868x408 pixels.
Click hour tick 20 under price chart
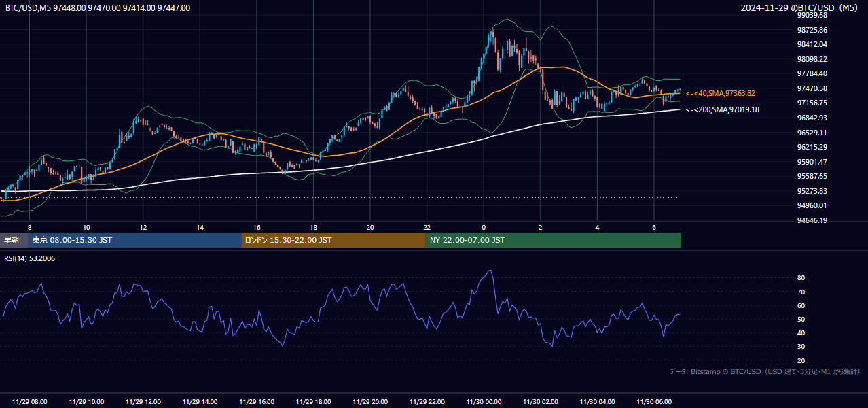tap(370, 227)
